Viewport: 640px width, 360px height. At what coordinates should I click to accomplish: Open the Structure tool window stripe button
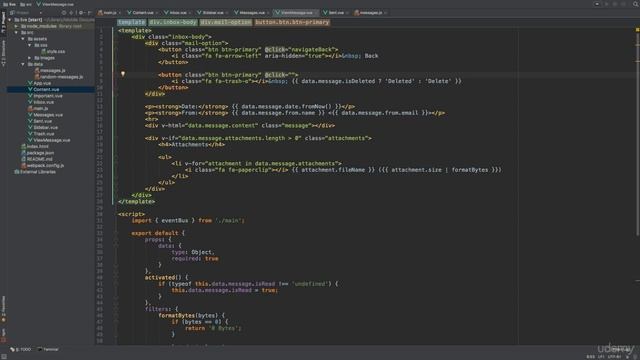pos(3,53)
